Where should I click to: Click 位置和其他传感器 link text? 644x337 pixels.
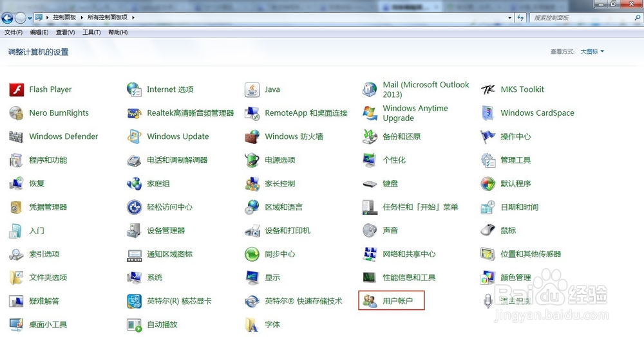(531, 254)
